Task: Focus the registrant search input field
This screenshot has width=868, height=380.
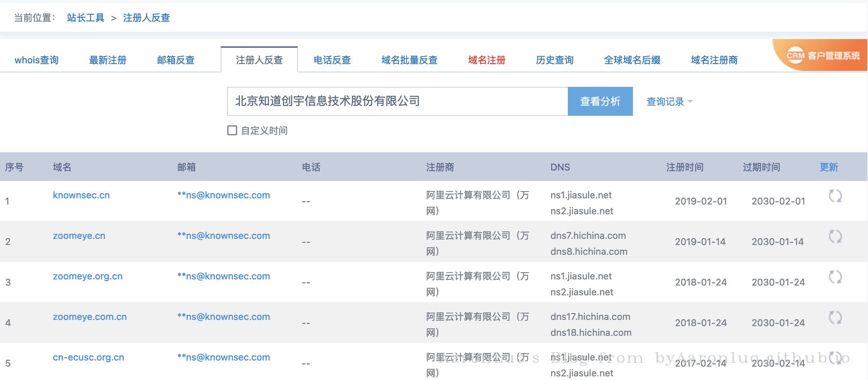Action: [397, 101]
